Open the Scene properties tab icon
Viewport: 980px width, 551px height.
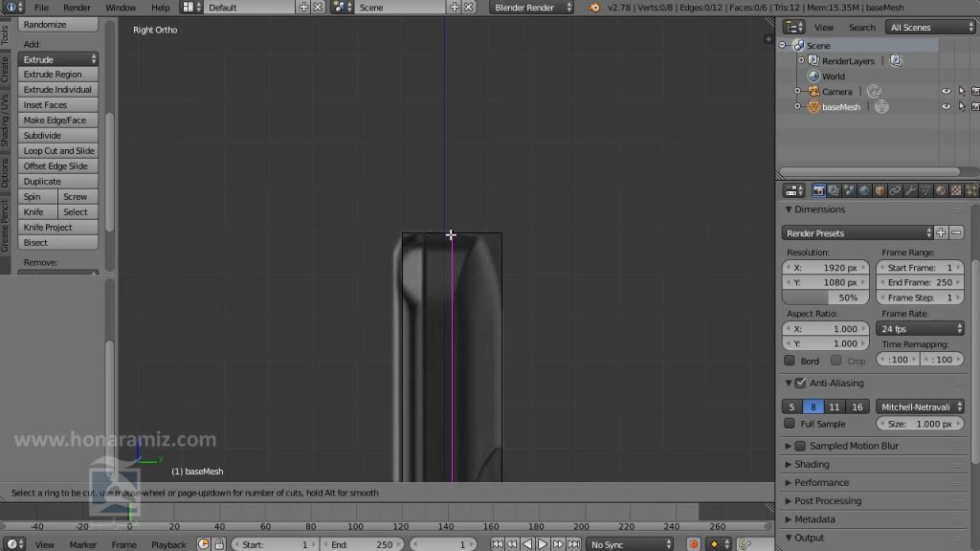pyautogui.click(x=849, y=190)
